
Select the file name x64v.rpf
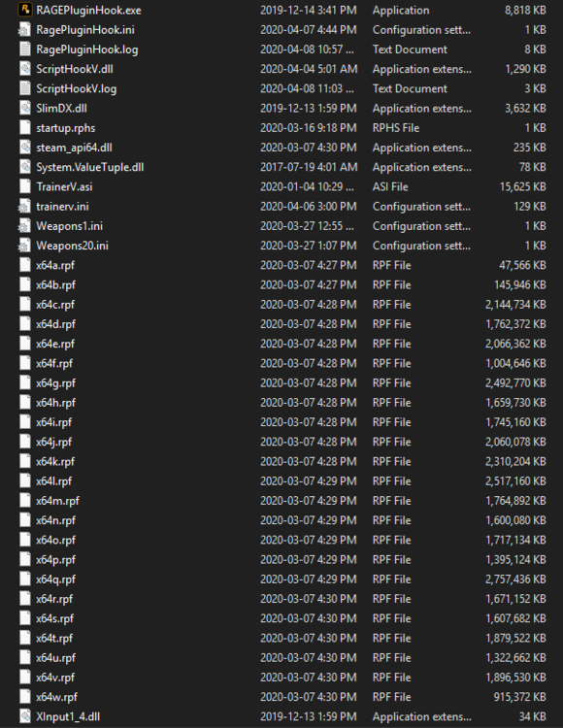(x=55, y=677)
